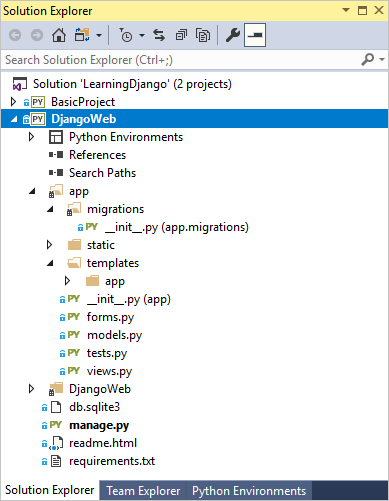Collapse the migrations folder
Image resolution: width=389 pixels, height=501 pixels.
50,209
